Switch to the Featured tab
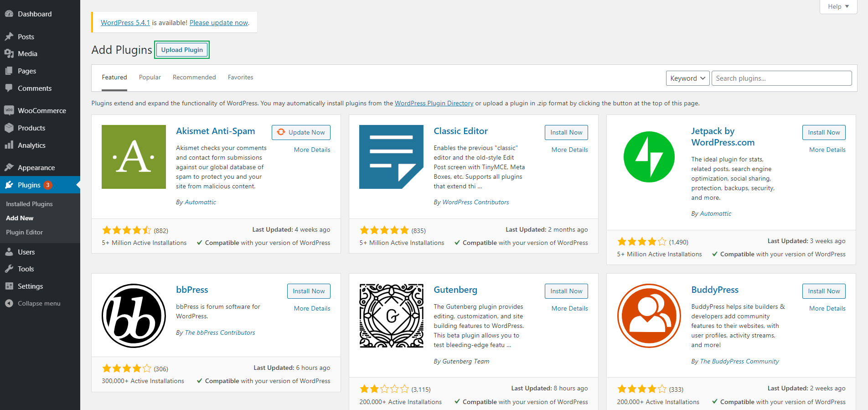 coord(114,78)
